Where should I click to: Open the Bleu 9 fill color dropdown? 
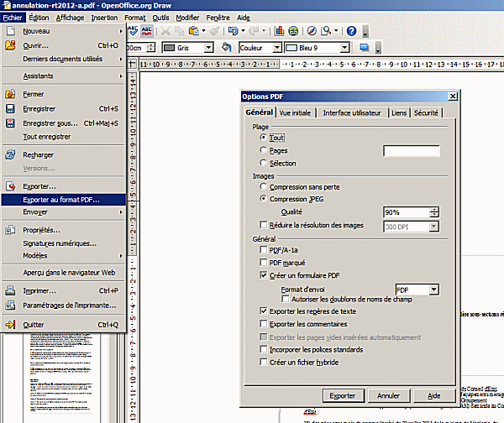[344, 48]
